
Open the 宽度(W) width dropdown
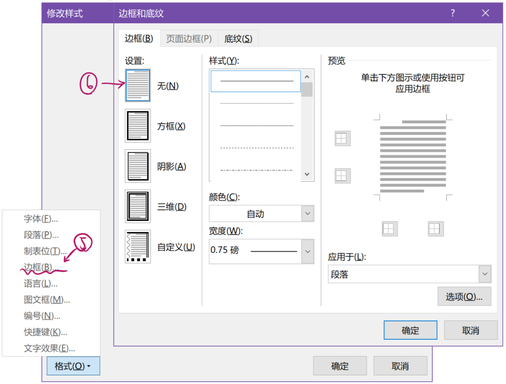[308, 251]
